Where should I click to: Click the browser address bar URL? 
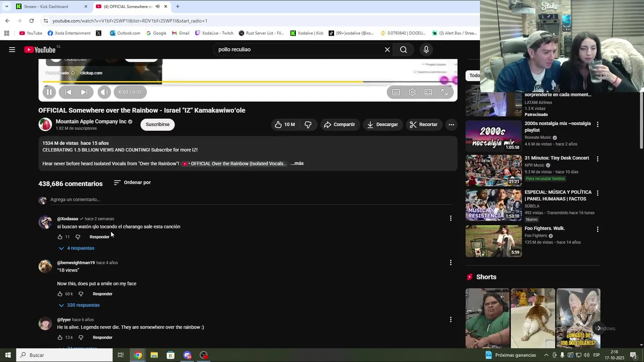[130, 21]
